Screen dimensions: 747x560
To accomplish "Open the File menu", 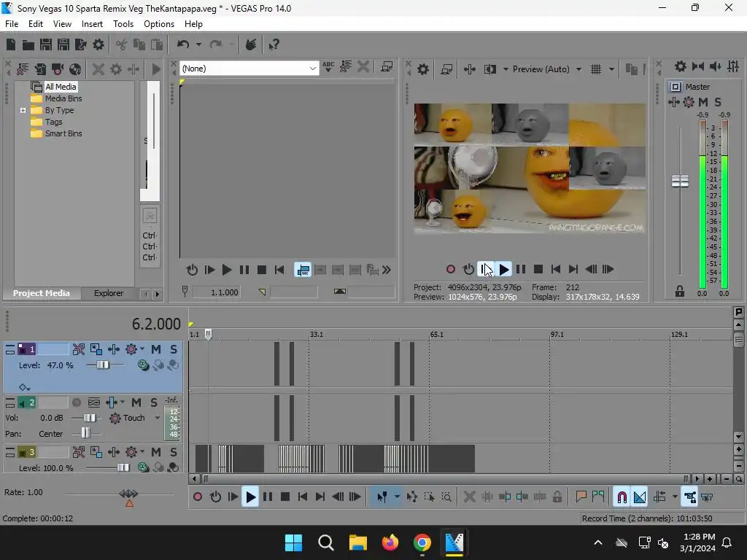I will click(12, 24).
